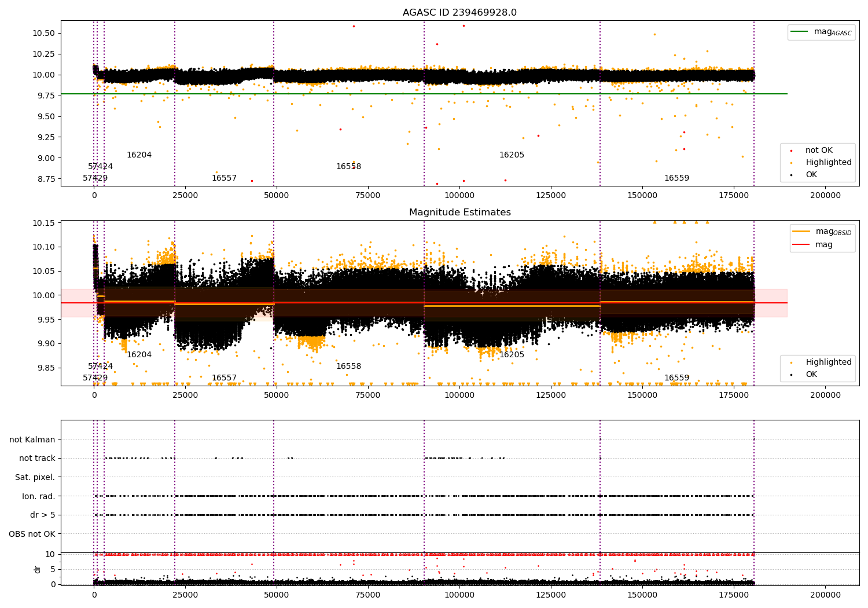
Task: Click the "not Kalman" row label
Action: 32,439
